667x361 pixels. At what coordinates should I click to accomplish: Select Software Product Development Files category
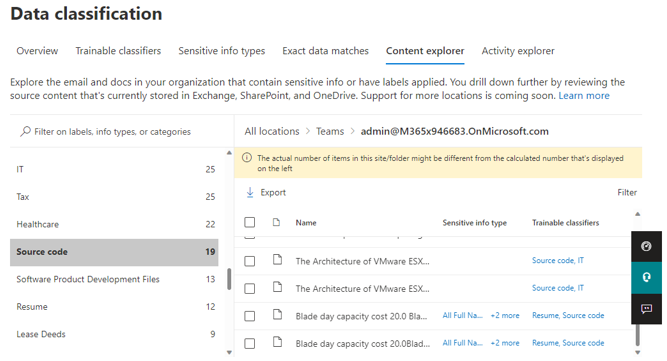coord(114,279)
